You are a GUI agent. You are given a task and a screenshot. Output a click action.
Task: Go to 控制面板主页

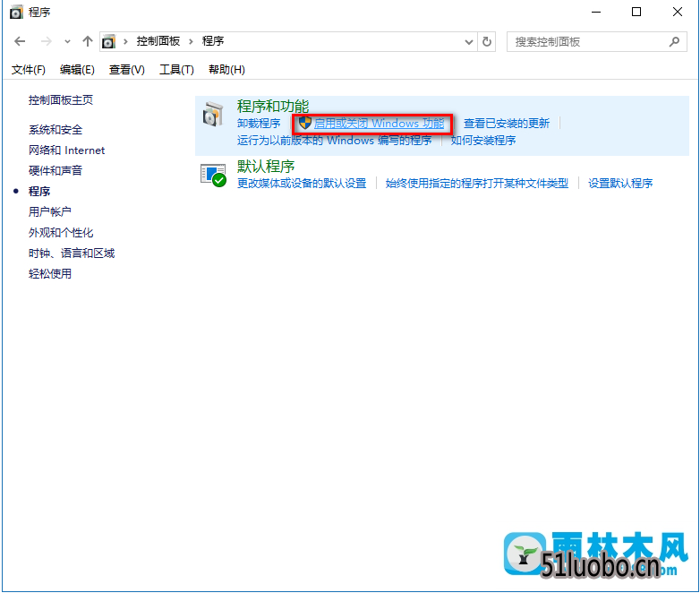pyautogui.click(x=61, y=100)
